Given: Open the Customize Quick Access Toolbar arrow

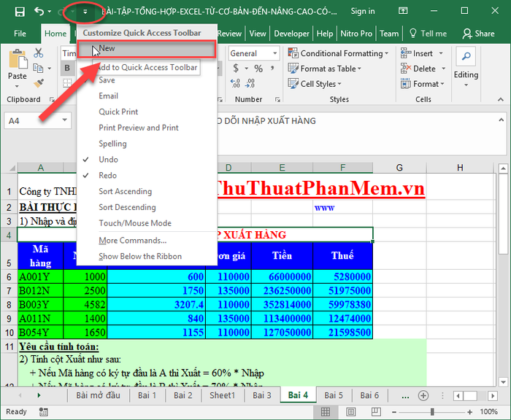Looking at the screenshot, I should 85,12.
